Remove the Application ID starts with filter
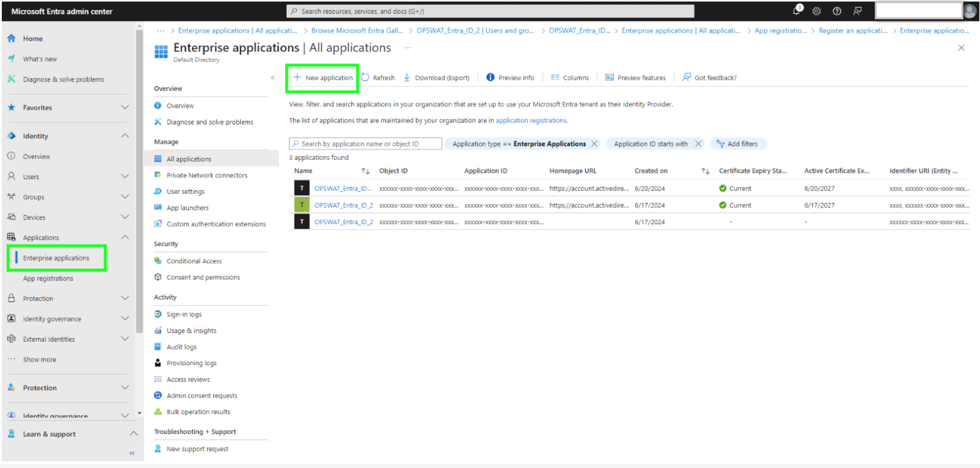This screenshot has height=468, width=980. (x=698, y=144)
